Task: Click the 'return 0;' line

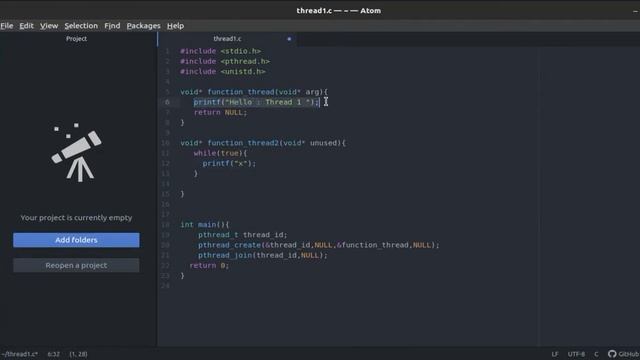Action: click(209, 265)
